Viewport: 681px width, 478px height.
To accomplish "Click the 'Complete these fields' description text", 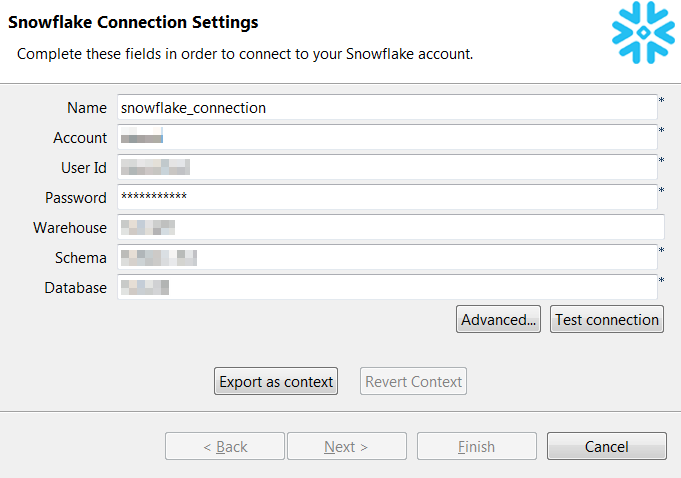I will (245, 53).
